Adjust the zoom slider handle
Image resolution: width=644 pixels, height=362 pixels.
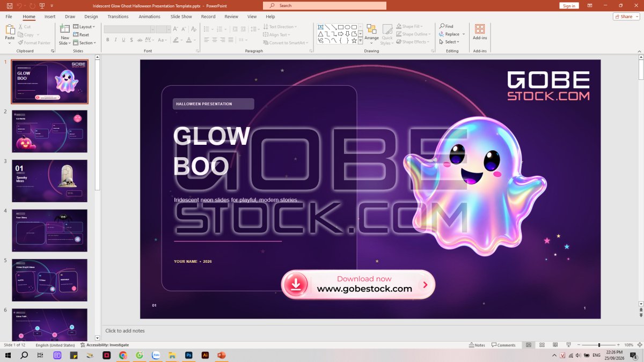click(599, 345)
